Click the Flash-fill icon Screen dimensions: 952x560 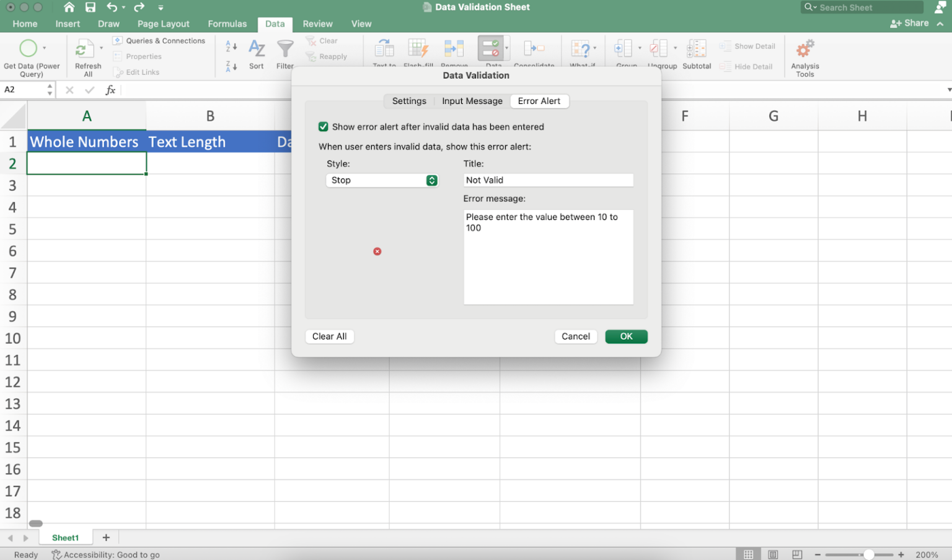click(x=418, y=50)
